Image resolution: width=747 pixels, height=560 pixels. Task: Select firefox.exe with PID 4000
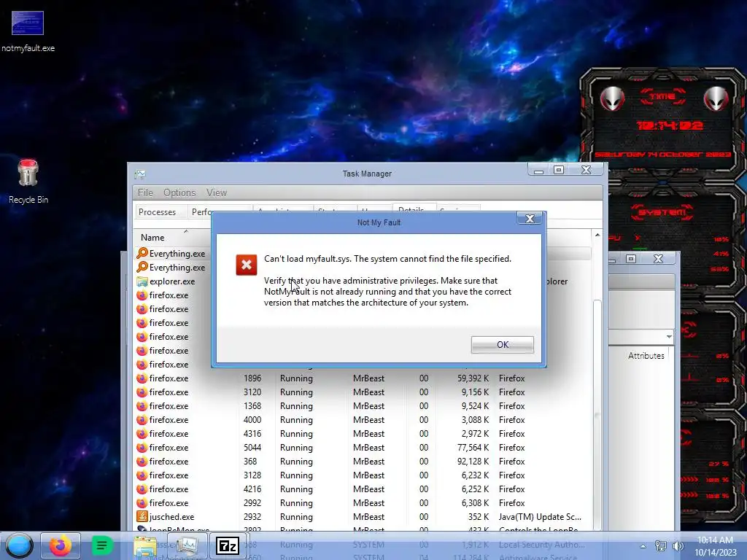362,419
